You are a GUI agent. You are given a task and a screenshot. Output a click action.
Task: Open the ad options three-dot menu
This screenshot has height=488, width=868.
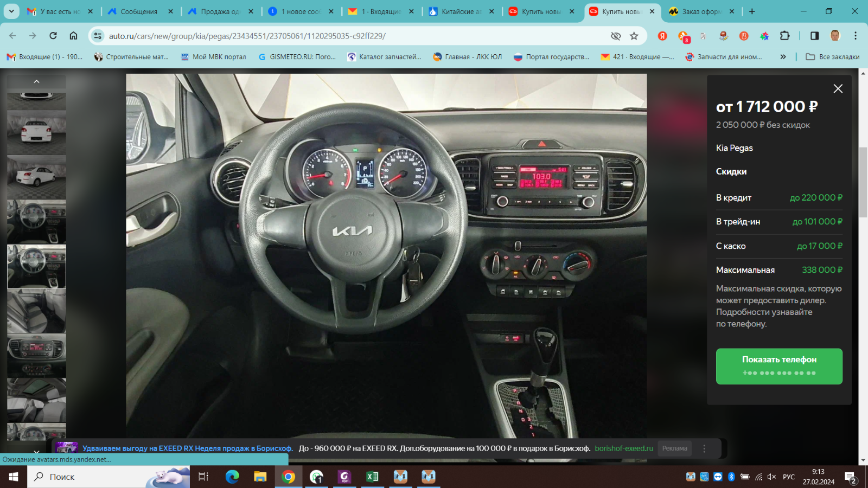click(x=704, y=448)
